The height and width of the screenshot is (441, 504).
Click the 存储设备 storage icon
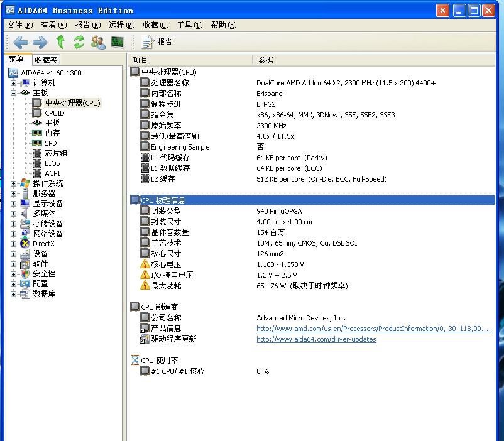click(x=25, y=224)
